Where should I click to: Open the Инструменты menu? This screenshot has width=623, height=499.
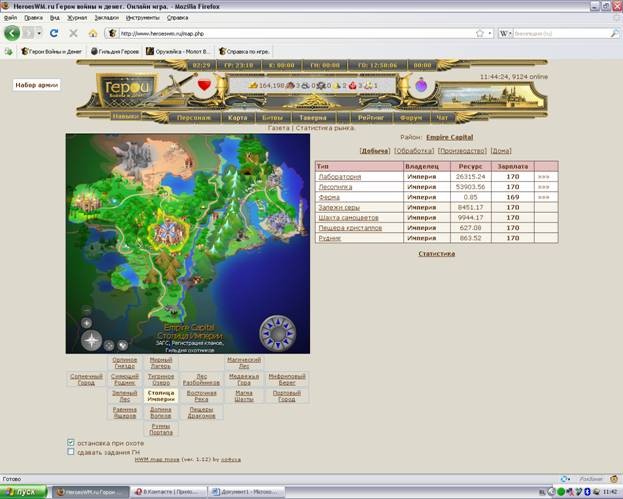click(143, 18)
